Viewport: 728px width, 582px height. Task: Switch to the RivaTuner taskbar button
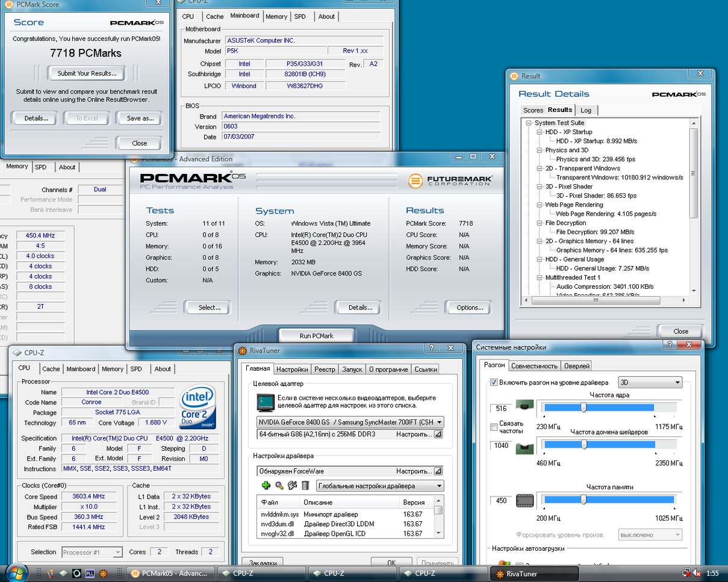(x=535, y=574)
